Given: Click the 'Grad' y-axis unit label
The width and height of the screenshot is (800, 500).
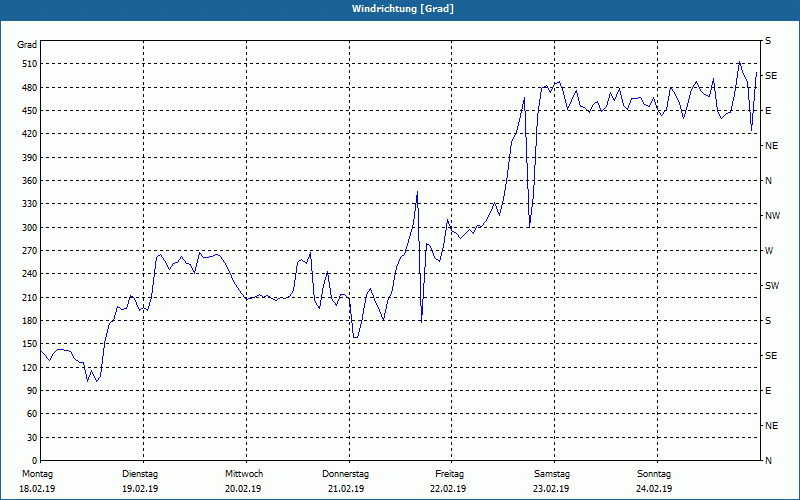Looking at the screenshot, I should coord(27,45).
